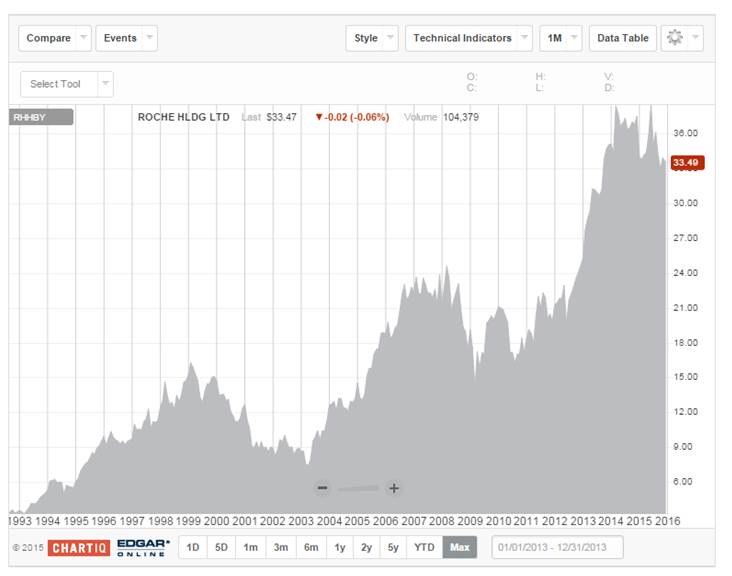Click the zoom in plus icon

coord(394,488)
